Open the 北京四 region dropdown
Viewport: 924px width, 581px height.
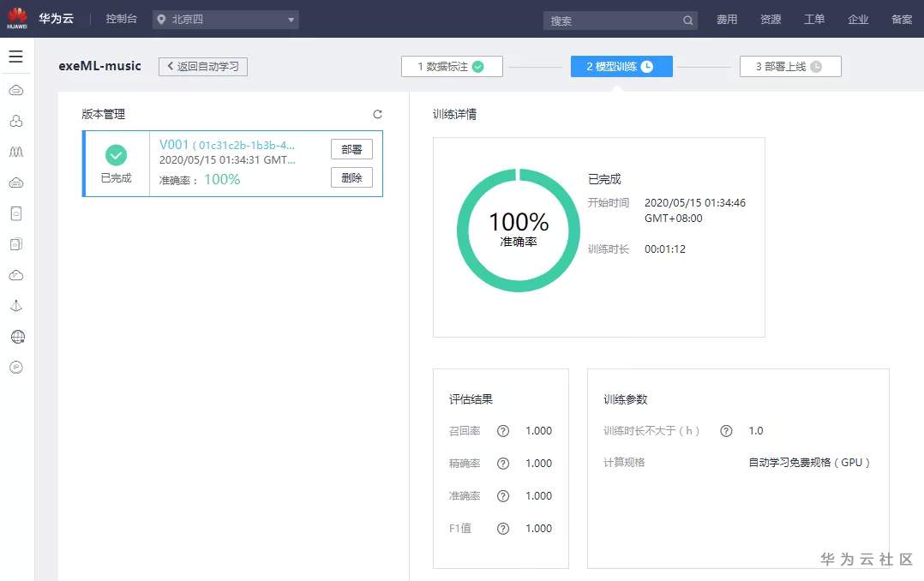225,20
